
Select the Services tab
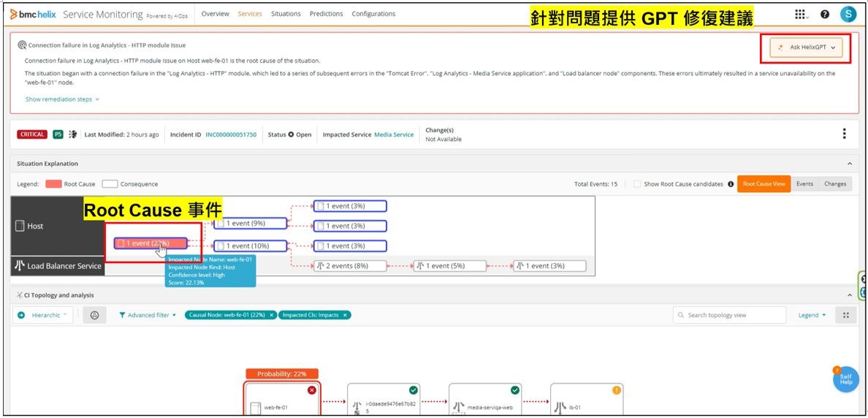pos(250,14)
